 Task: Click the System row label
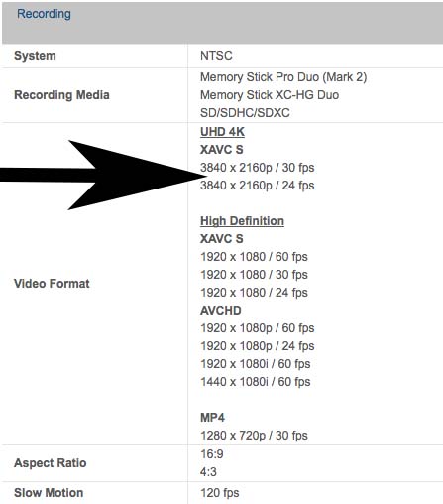[35, 56]
